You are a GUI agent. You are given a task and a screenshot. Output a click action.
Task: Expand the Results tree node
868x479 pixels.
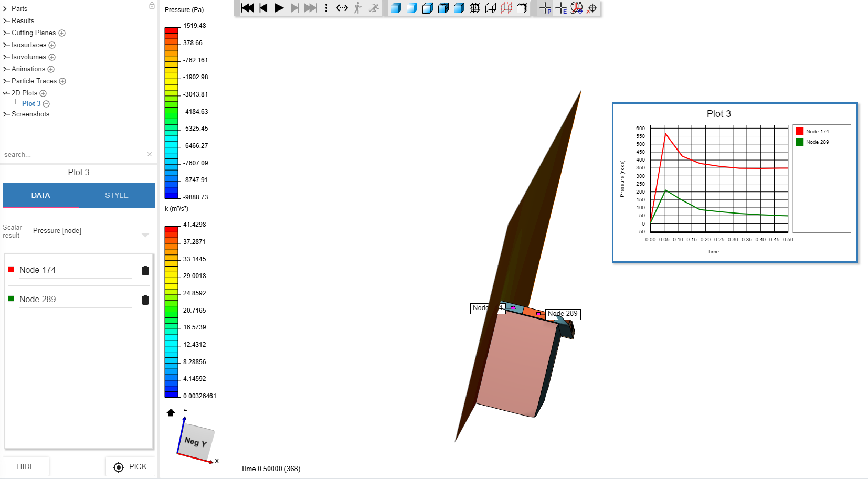5,20
